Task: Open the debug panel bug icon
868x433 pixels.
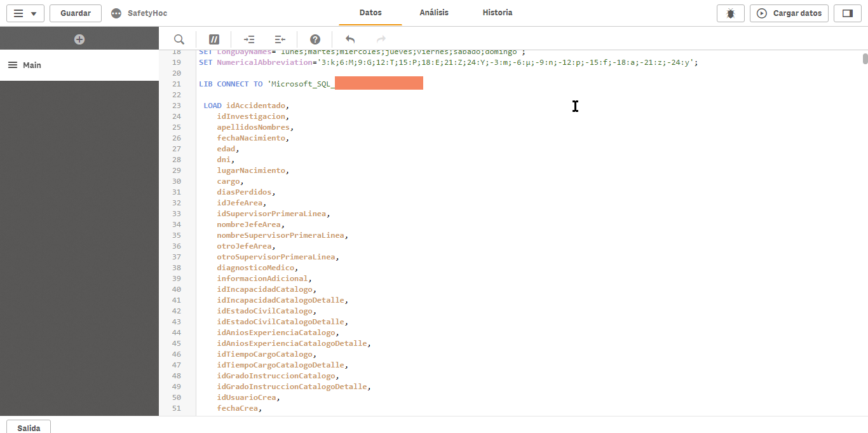Action: (x=730, y=13)
